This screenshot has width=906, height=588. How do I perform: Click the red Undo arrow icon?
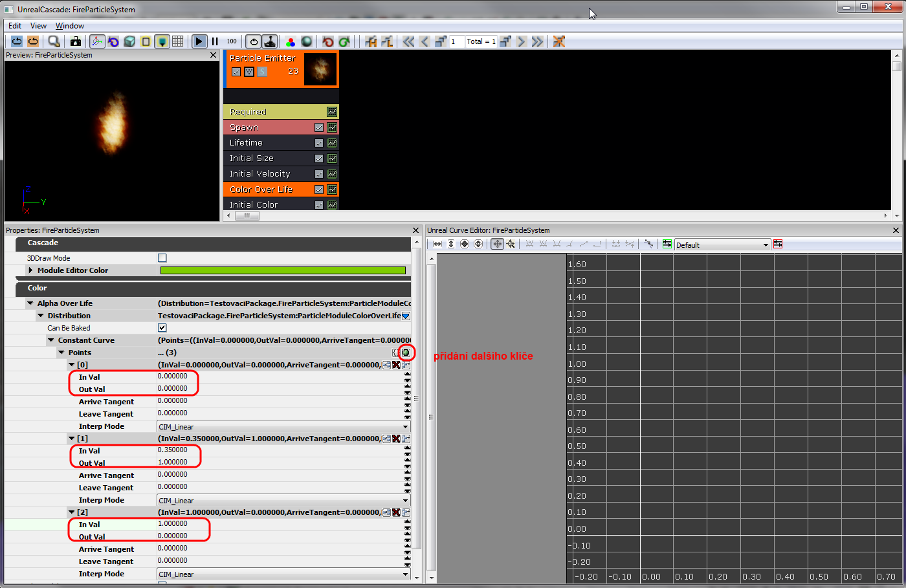coord(328,41)
